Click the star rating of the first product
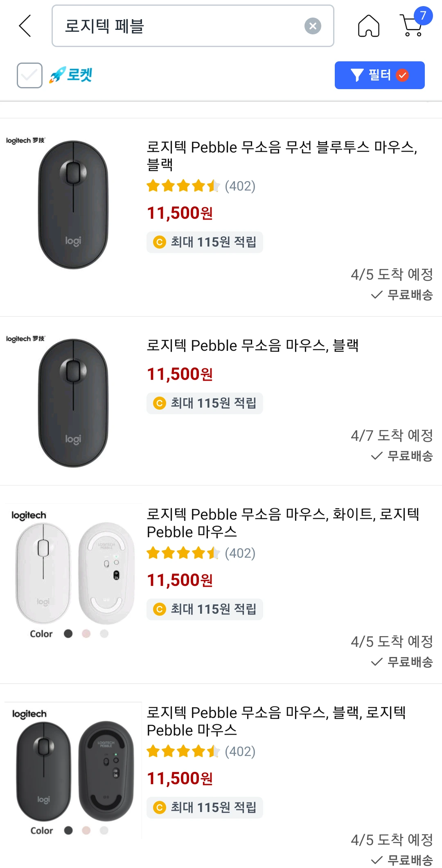The height and width of the screenshot is (868, 442). 183,186
